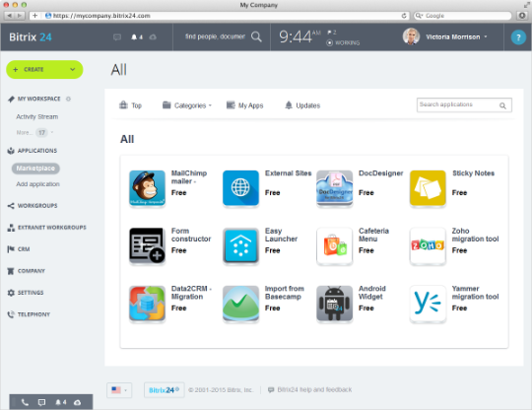This screenshot has height=410, width=532.
Task: Open the Android Widget app icon
Action: pyautogui.click(x=334, y=304)
